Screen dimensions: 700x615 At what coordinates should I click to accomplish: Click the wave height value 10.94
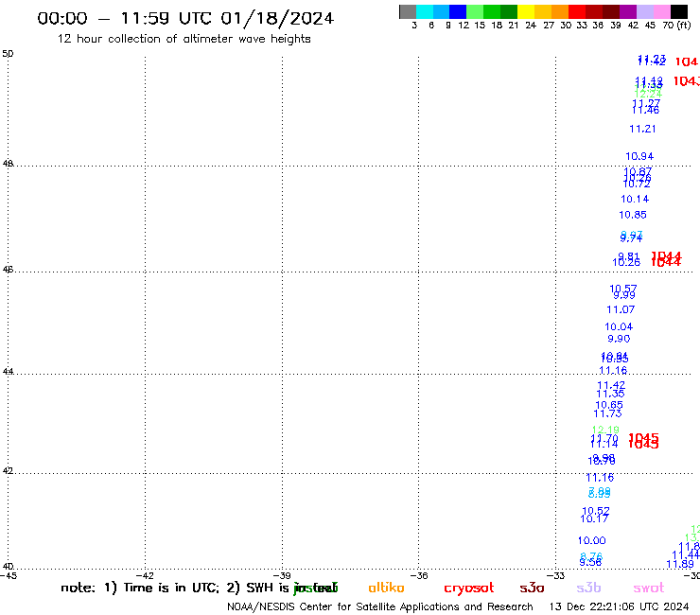pos(639,156)
